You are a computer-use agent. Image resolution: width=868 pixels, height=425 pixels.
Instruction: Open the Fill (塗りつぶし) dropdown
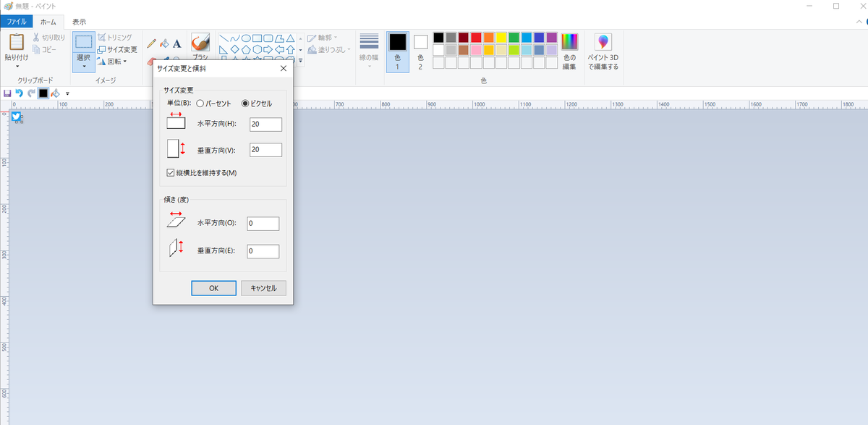tap(329, 49)
